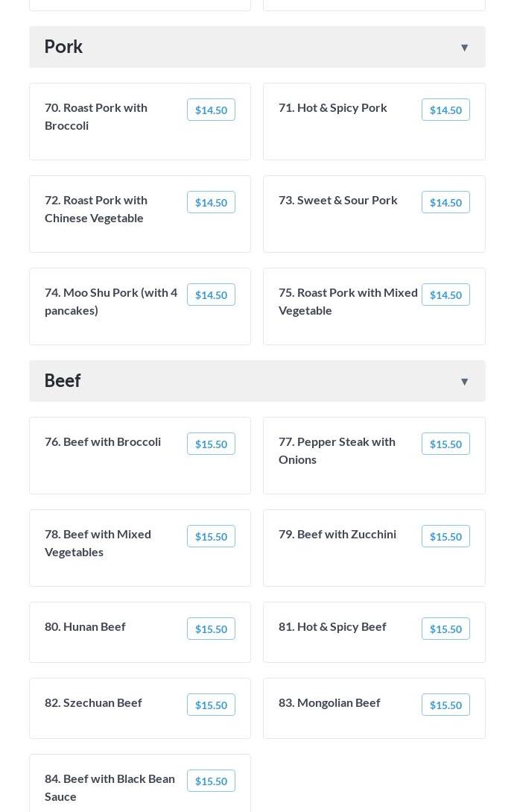514x812 pixels.
Task: Click Pepper Steak with Onions price
Action: click(445, 444)
